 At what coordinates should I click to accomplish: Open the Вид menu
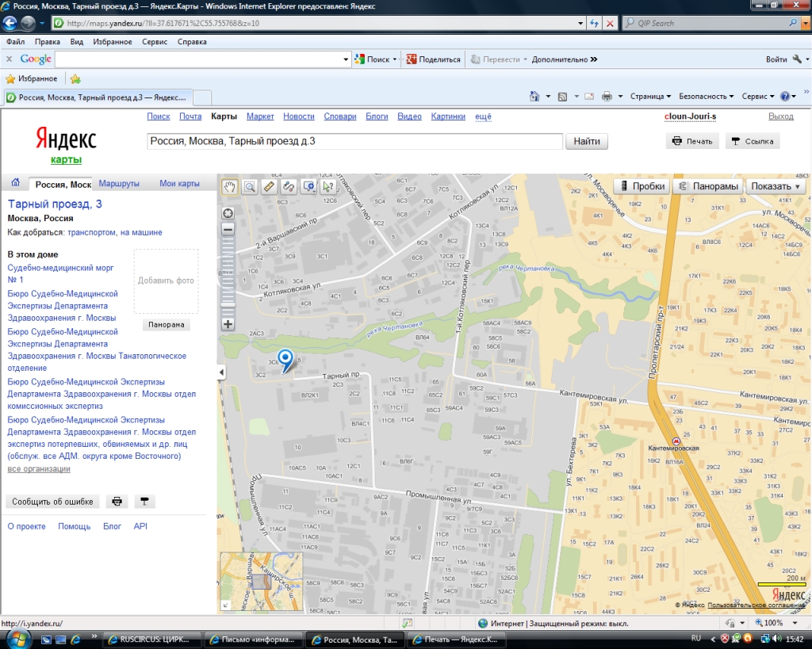point(77,41)
